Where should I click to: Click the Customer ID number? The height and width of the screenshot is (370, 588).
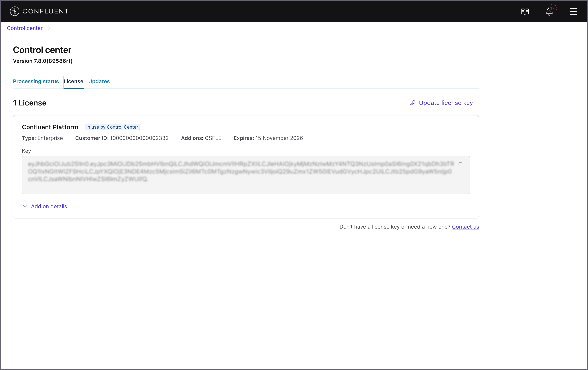[139, 138]
